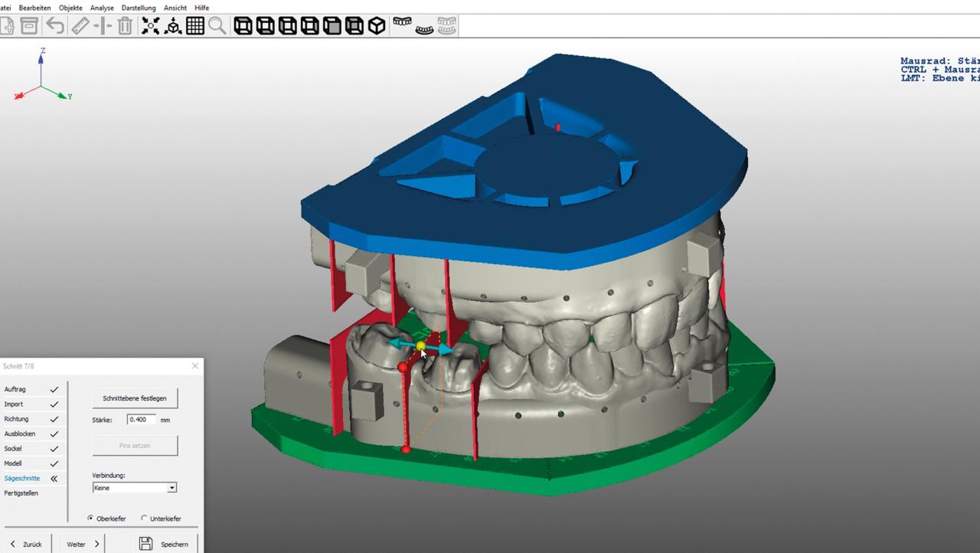The width and height of the screenshot is (980, 553).
Task: Open the Ansicht menu
Action: pyautogui.click(x=175, y=8)
